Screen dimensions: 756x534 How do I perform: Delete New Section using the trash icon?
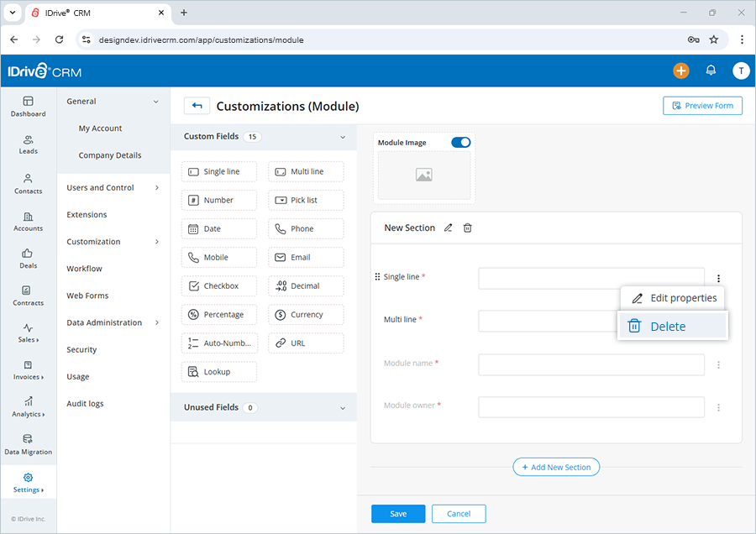(x=468, y=228)
